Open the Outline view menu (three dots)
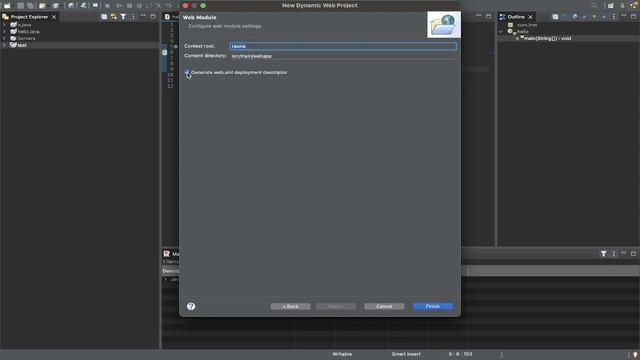The height and width of the screenshot is (360, 640). (613, 17)
